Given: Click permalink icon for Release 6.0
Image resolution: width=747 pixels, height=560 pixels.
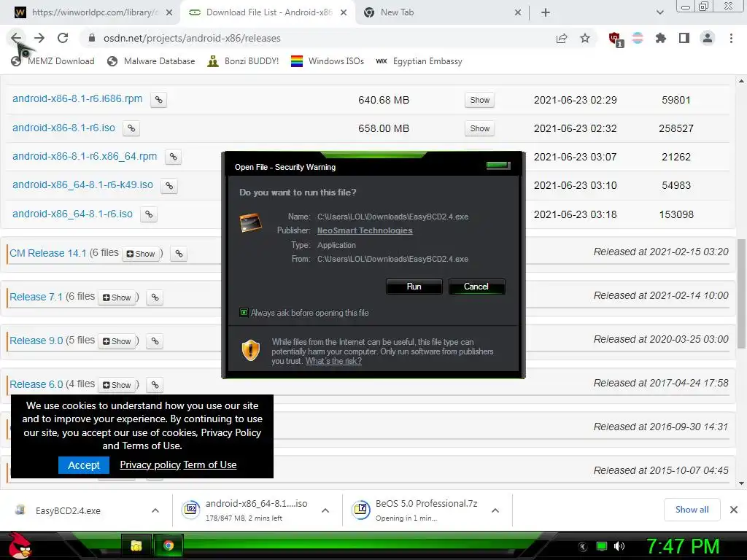Looking at the screenshot, I should click(x=155, y=385).
